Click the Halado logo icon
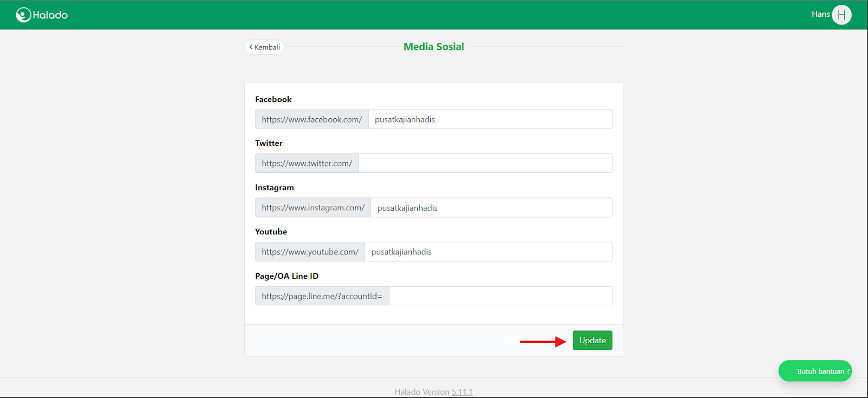The image size is (868, 398). 23,15
